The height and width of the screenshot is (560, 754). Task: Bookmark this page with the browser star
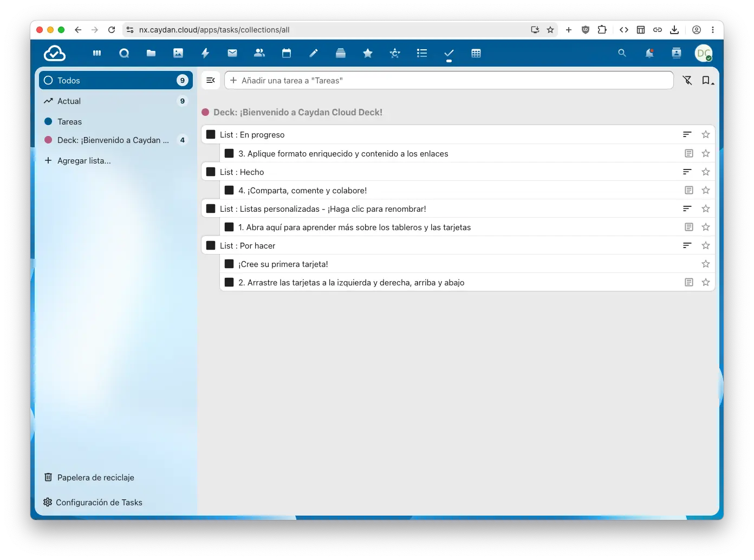[550, 30]
